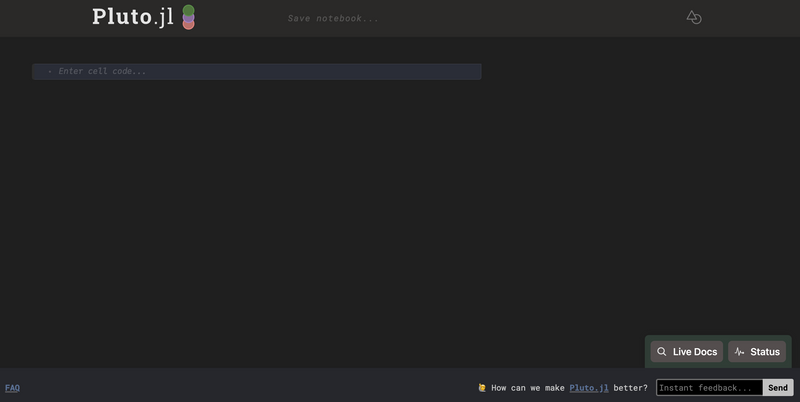
Task: Click the red bottom circle in Pluto logo
Action: pyautogui.click(x=188, y=24)
